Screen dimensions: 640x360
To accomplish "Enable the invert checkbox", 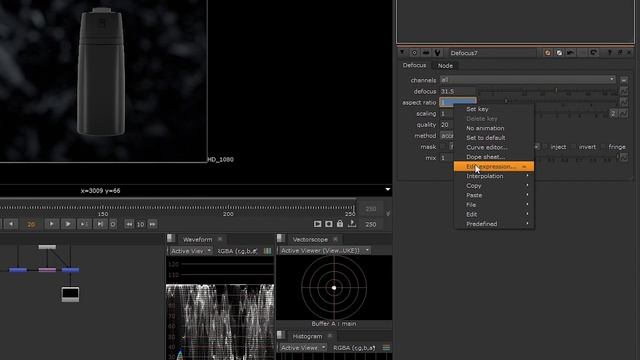I will (x=573, y=147).
